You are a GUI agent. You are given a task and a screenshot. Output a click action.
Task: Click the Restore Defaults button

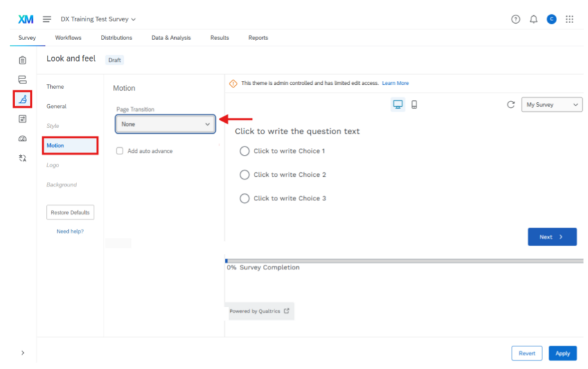coord(70,213)
